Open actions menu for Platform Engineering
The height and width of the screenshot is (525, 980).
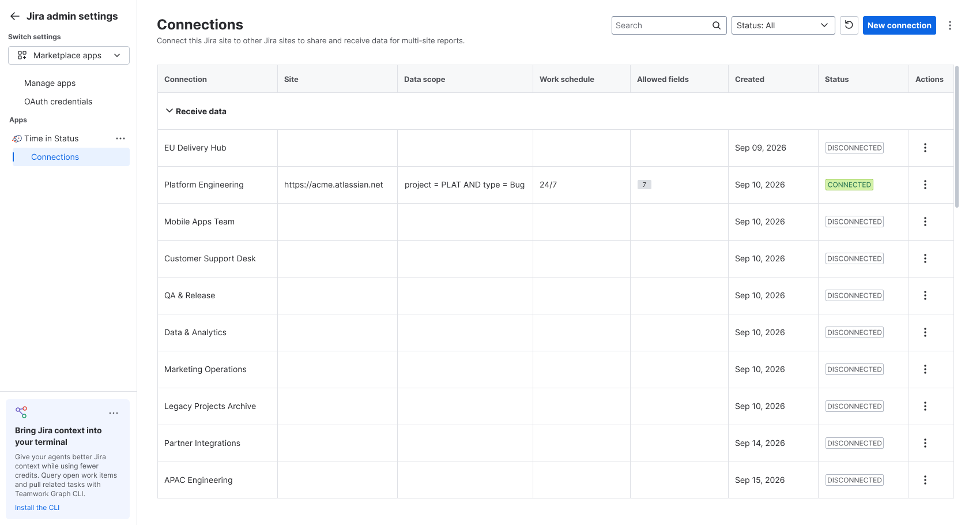coord(925,185)
